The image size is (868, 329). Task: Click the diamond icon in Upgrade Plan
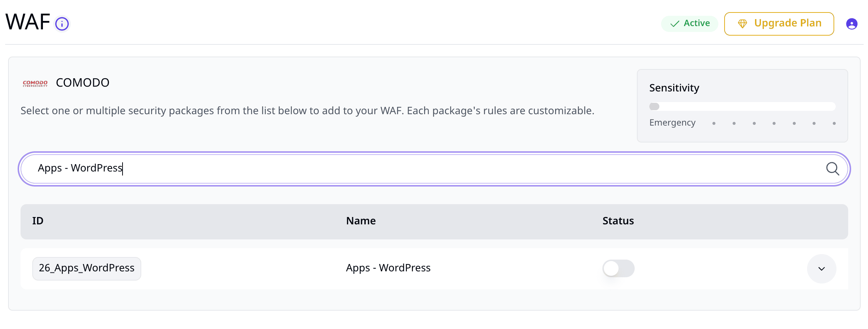[742, 24]
